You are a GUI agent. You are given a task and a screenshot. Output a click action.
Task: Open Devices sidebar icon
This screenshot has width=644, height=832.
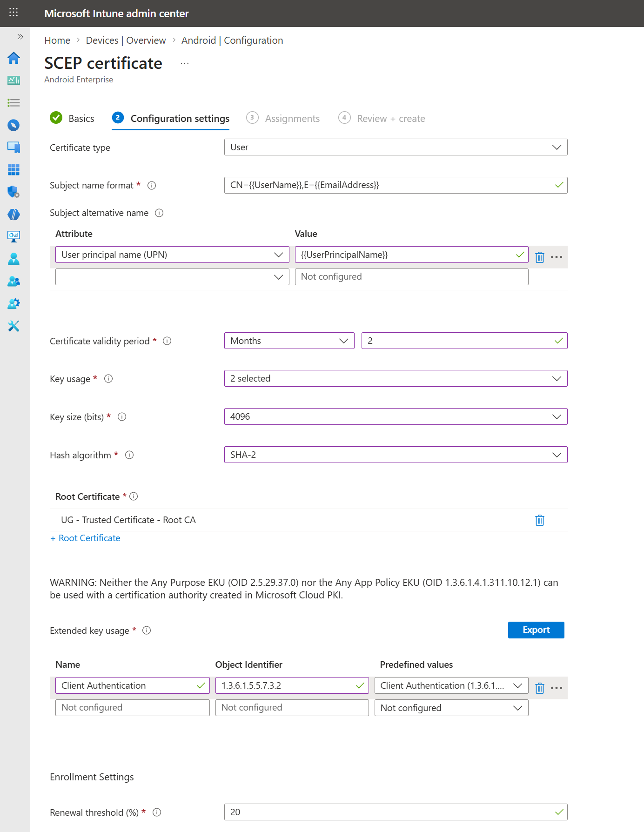14,148
